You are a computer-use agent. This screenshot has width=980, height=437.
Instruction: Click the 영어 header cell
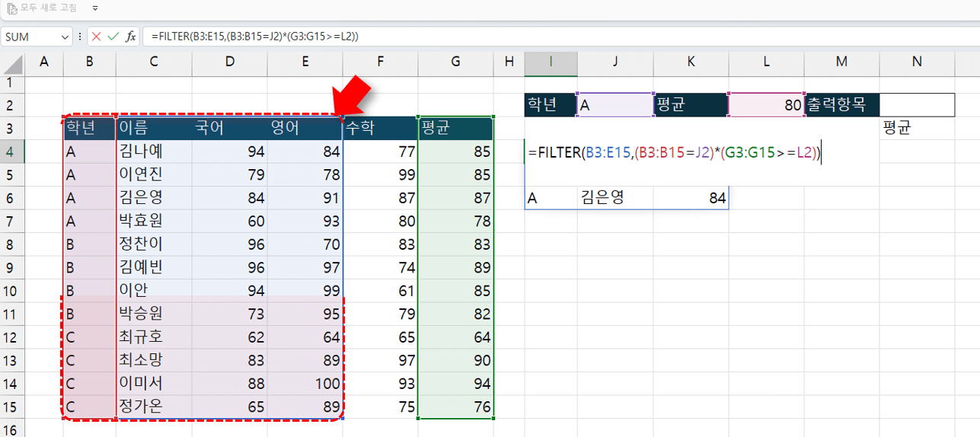305,128
